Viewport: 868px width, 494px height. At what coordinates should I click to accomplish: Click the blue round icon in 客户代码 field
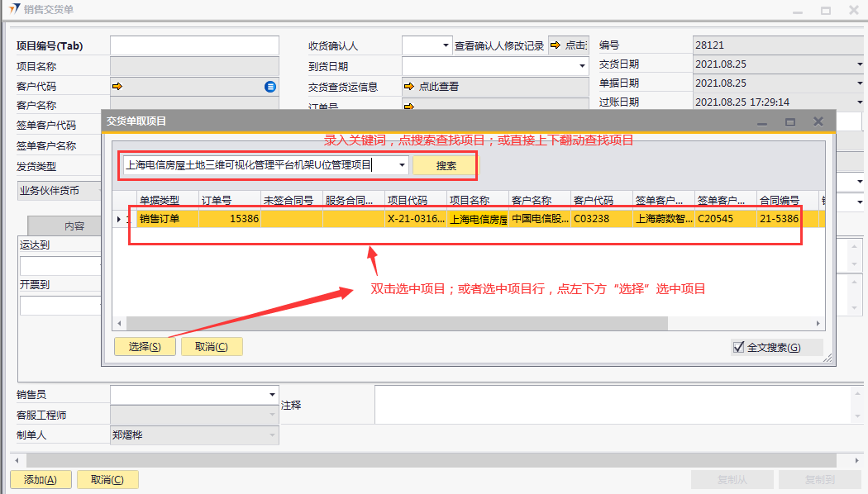coord(269,86)
